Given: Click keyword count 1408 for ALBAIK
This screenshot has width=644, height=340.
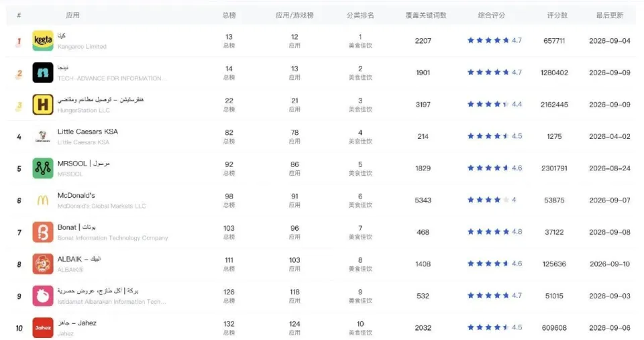Looking at the screenshot, I should 423,264.
